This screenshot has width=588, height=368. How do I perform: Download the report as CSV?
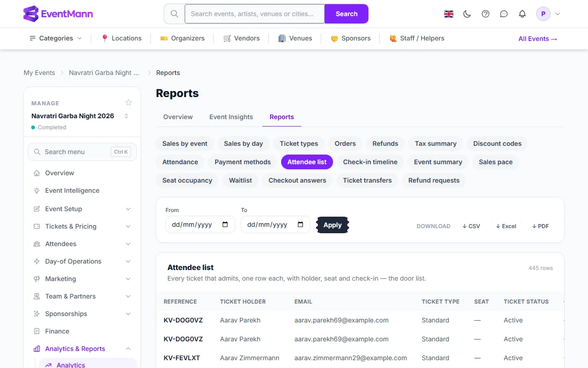pos(471,226)
